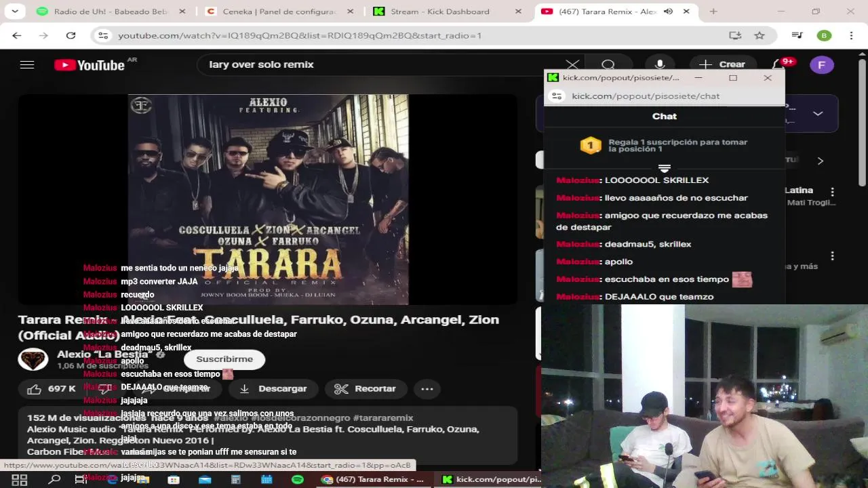Maximize the Kick popout chat window
Screen dimensions: 868x488
pyautogui.click(x=733, y=78)
